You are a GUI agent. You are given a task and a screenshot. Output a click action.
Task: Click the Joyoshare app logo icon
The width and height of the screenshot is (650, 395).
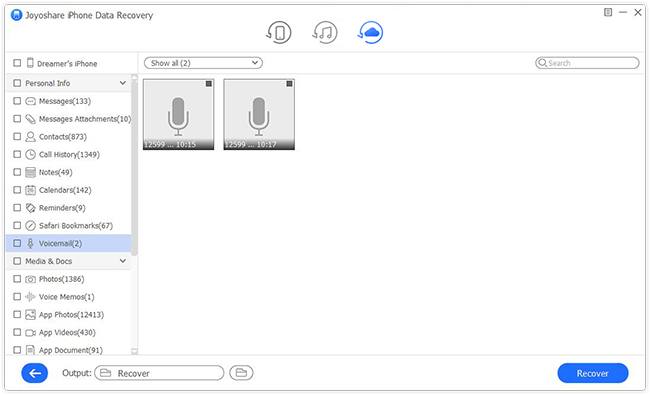point(16,15)
